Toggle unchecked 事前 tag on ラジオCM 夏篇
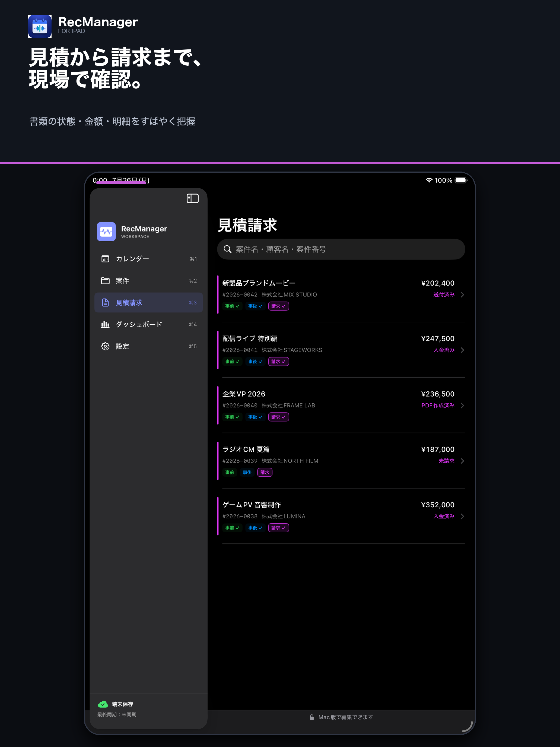The width and height of the screenshot is (560, 747). [230, 472]
